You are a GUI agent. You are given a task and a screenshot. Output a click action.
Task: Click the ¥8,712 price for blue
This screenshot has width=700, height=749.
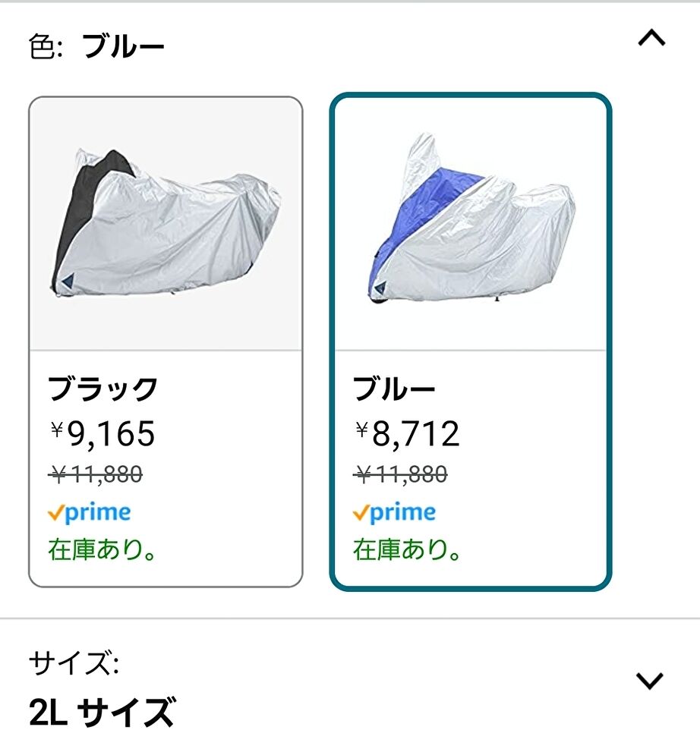pyautogui.click(x=407, y=434)
